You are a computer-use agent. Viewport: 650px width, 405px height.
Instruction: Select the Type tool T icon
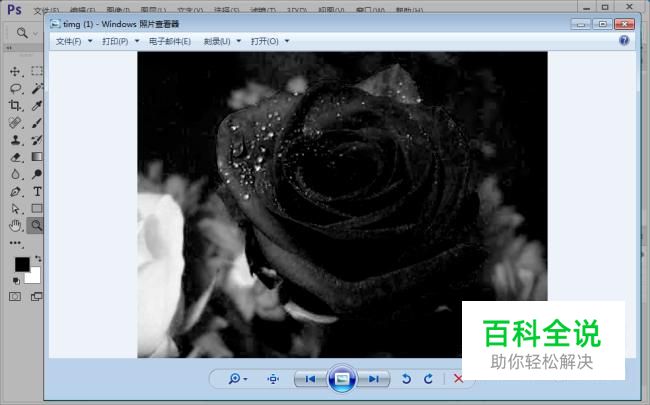click(x=37, y=192)
